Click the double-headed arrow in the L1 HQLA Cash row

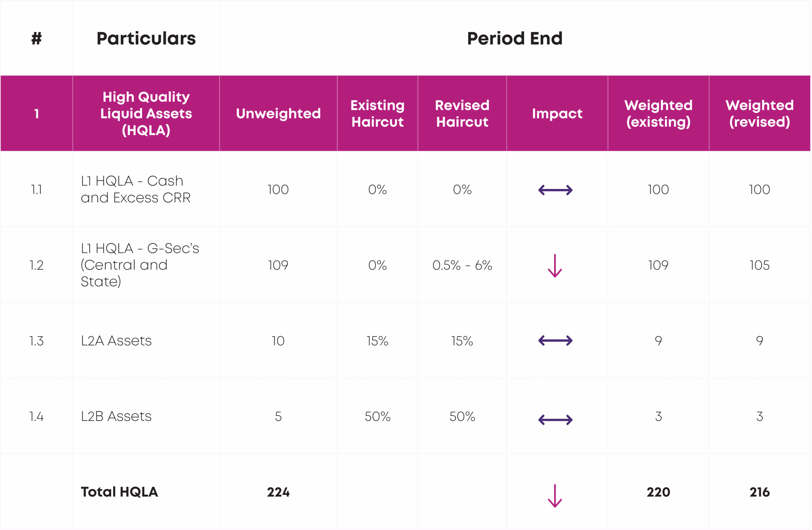point(555,190)
